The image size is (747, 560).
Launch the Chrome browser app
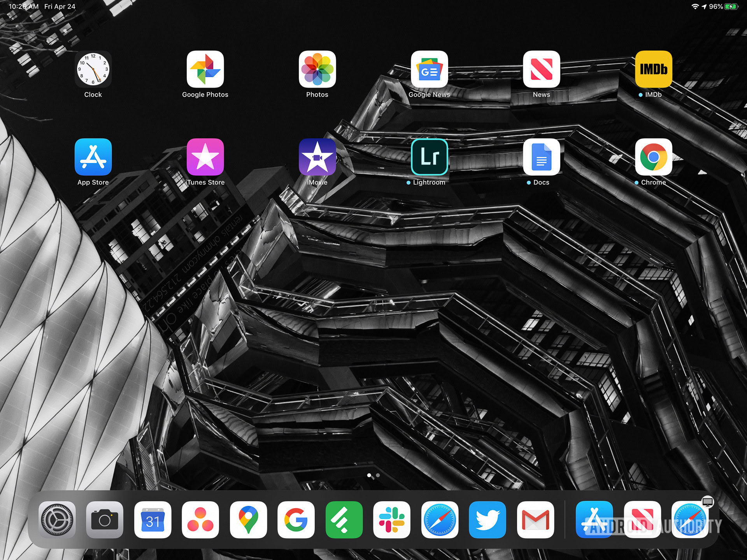653,157
